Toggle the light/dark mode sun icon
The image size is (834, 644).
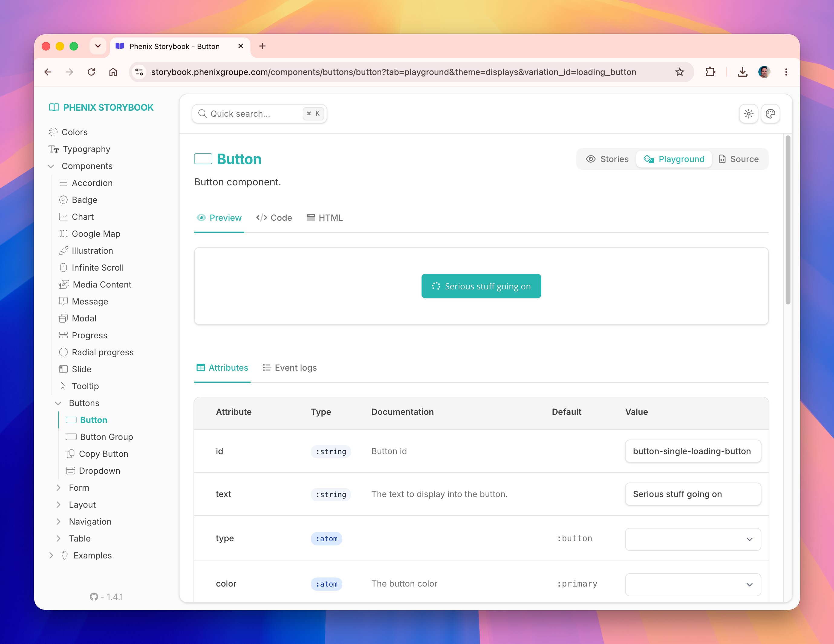(x=748, y=114)
